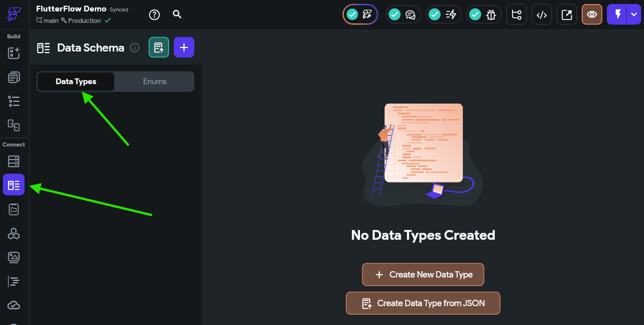Open the branching menu icon in top bar
This screenshot has width=644, height=325.
pos(517,14)
